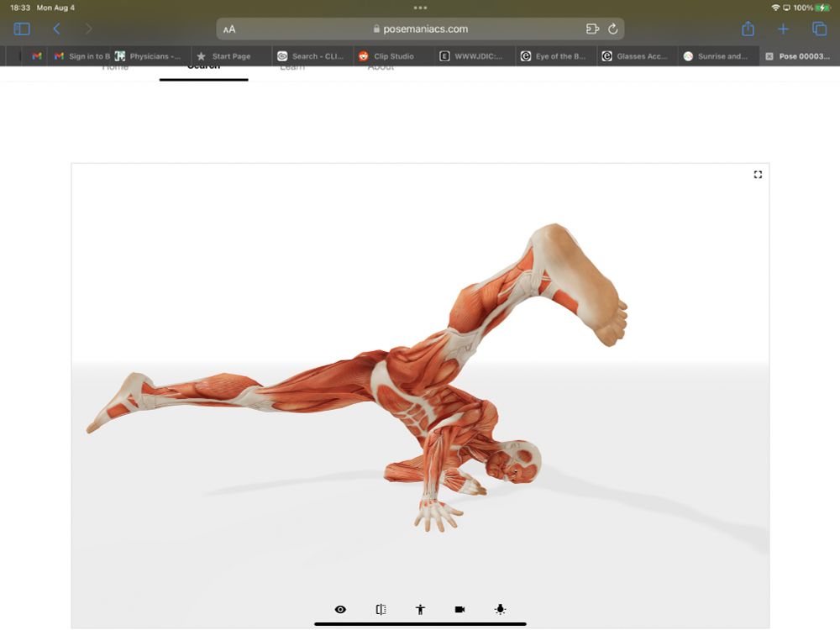Flip the pose with the mirror icon

coord(381,609)
